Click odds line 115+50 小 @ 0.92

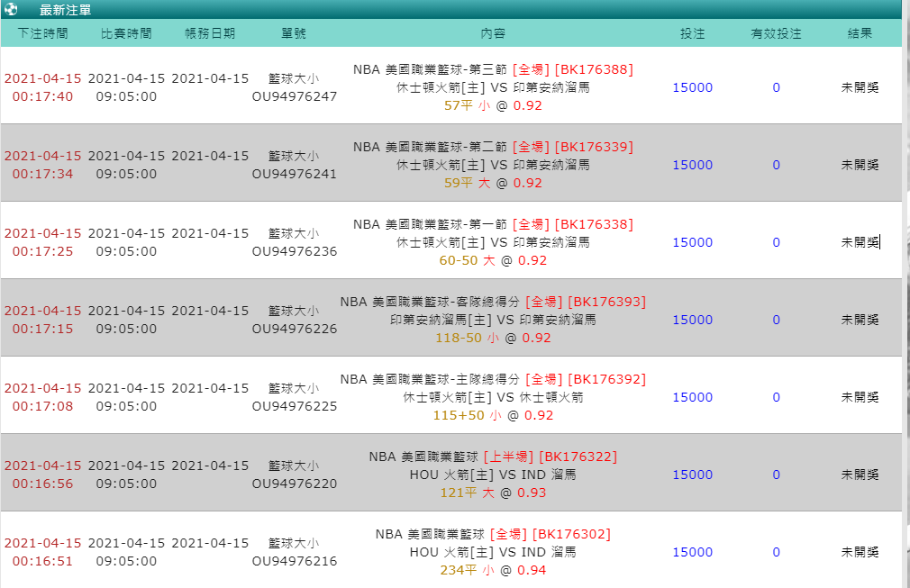(x=493, y=415)
